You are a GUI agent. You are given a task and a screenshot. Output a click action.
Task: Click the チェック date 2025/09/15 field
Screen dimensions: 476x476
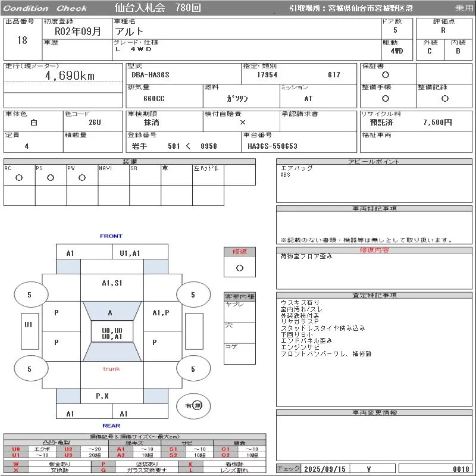point(324,469)
